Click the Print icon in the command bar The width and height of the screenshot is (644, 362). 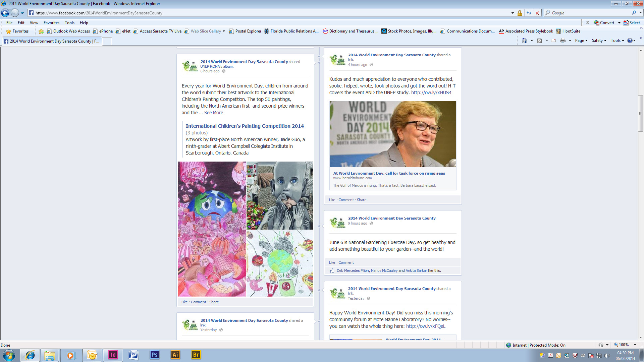pyautogui.click(x=563, y=41)
